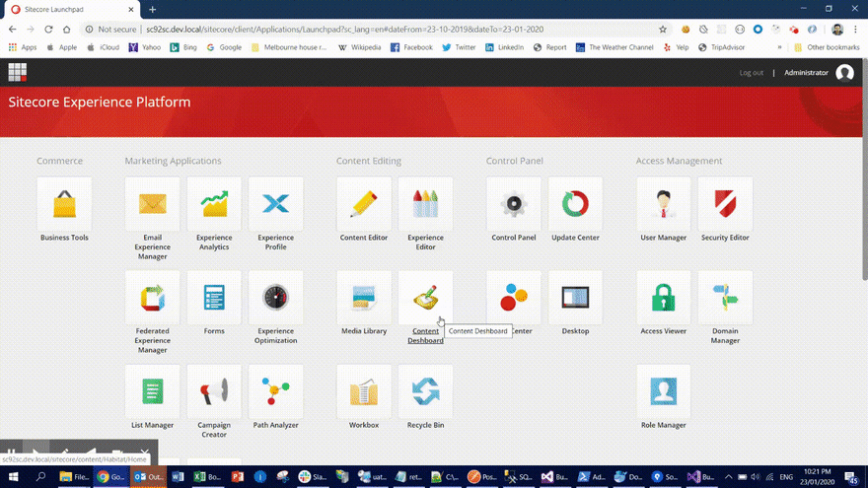
Task: Open Word from the taskbar
Action: tap(178, 476)
